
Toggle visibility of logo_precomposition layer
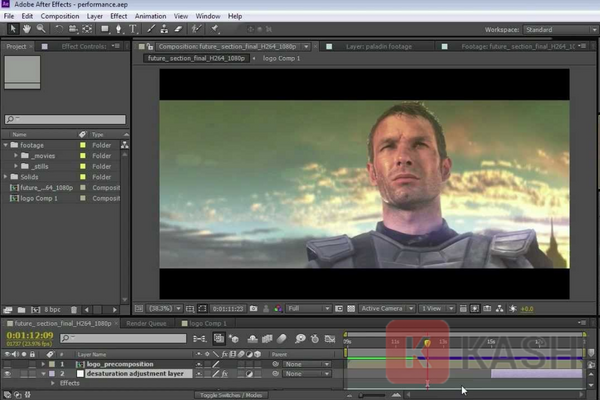pos(7,364)
